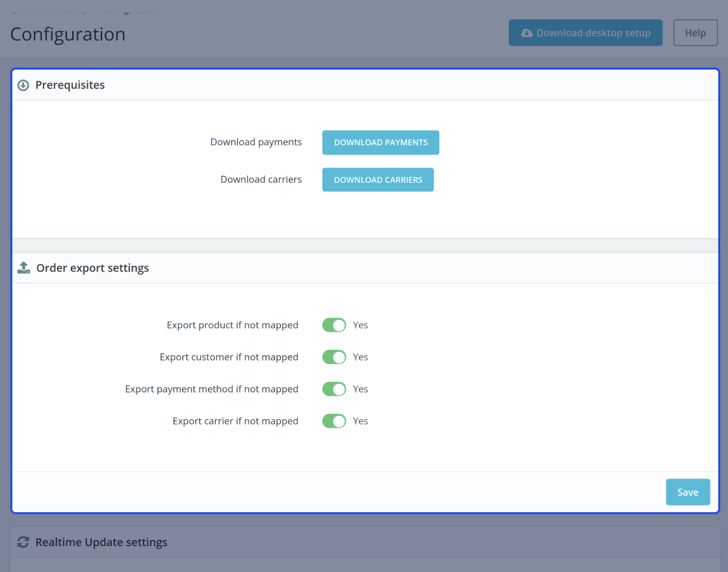Click the Configuration page title

point(68,34)
